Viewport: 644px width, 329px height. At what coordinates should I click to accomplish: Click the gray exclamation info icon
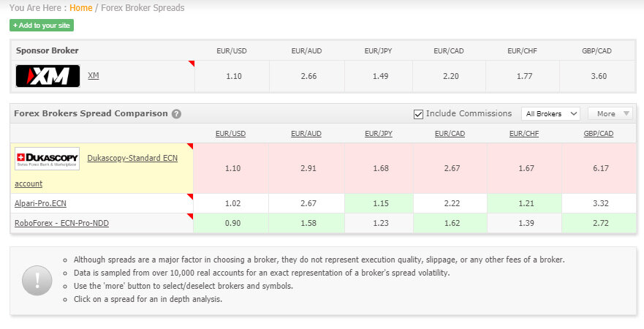pyautogui.click(x=37, y=281)
